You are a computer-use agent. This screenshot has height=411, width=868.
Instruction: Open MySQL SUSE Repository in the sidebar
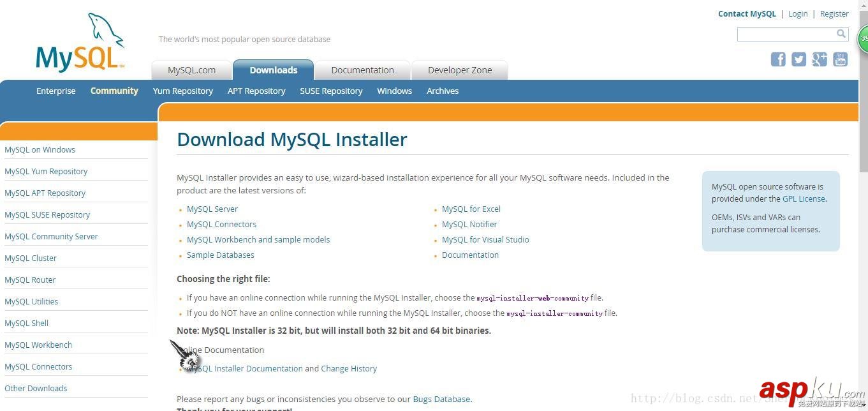click(47, 214)
